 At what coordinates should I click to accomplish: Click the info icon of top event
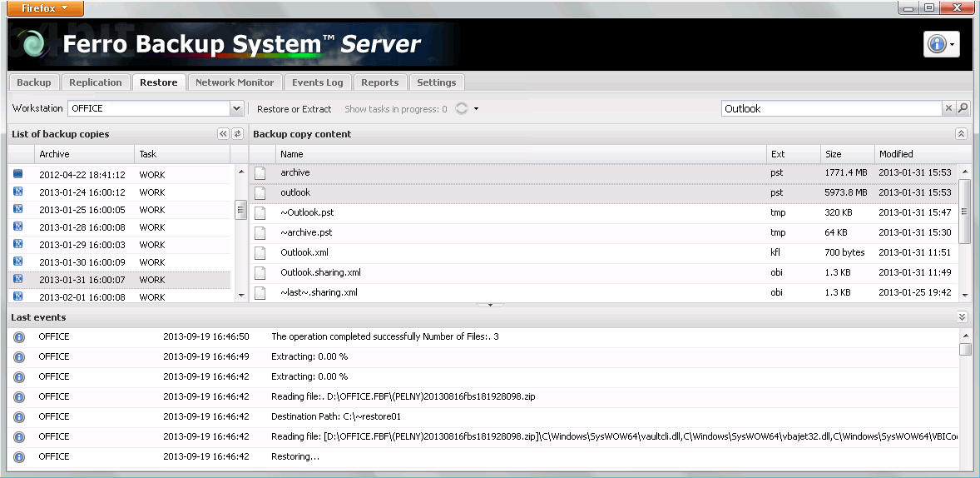click(19, 337)
